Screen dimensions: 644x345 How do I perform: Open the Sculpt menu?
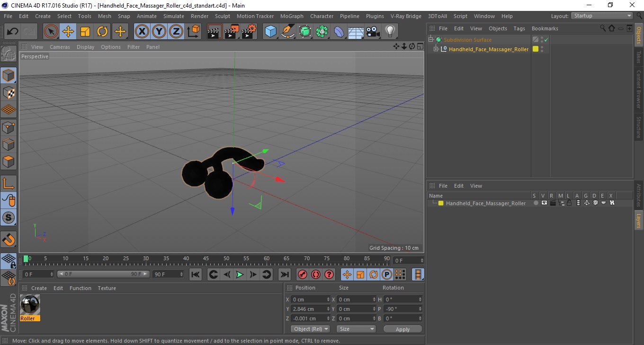pyautogui.click(x=223, y=16)
